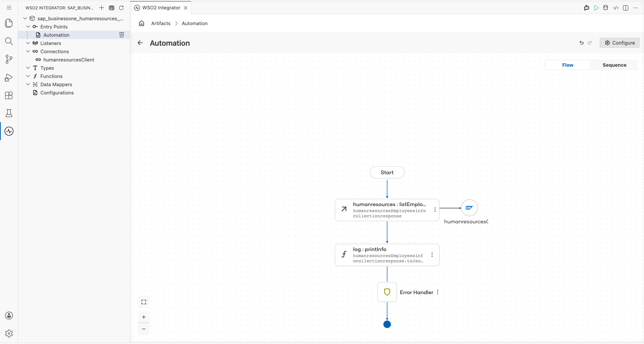Open the Extensions view
The image size is (644, 344).
tap(9, 95)
